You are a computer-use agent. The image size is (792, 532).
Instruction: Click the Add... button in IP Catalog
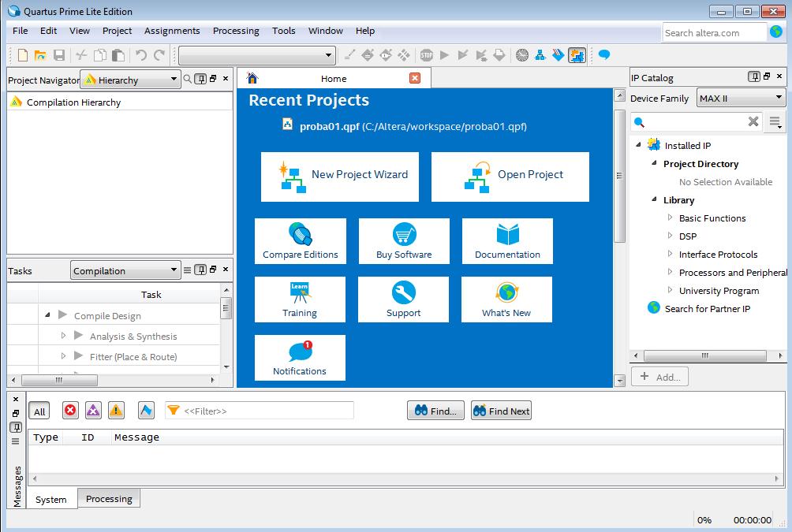(659, 377)
